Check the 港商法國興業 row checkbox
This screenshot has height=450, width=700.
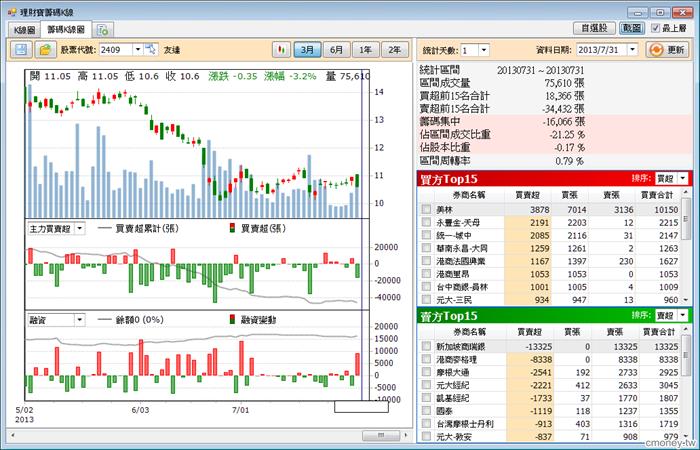coord(426,261)
